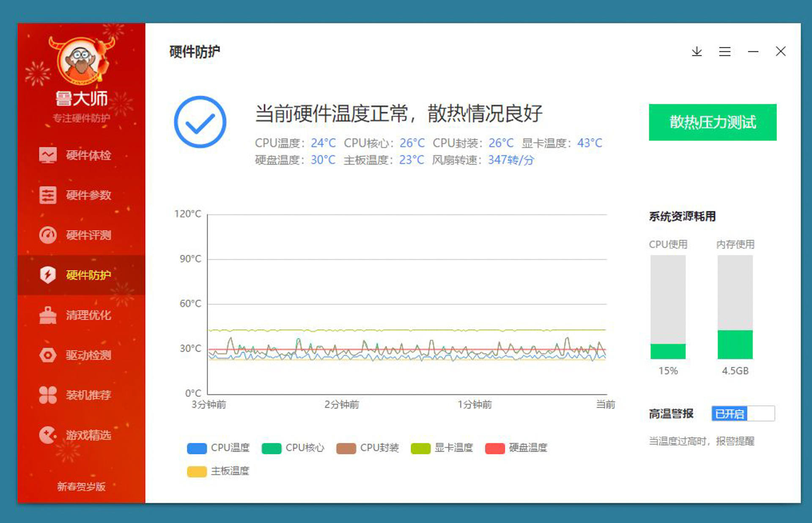Click the CPU核心 26°C reading

[x=384, y=143]
